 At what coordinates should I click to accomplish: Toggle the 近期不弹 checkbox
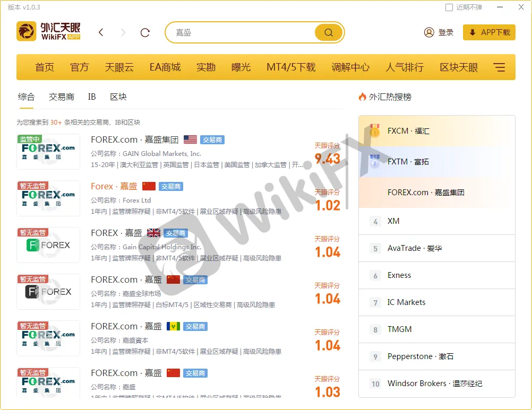[x=449, y=7]
